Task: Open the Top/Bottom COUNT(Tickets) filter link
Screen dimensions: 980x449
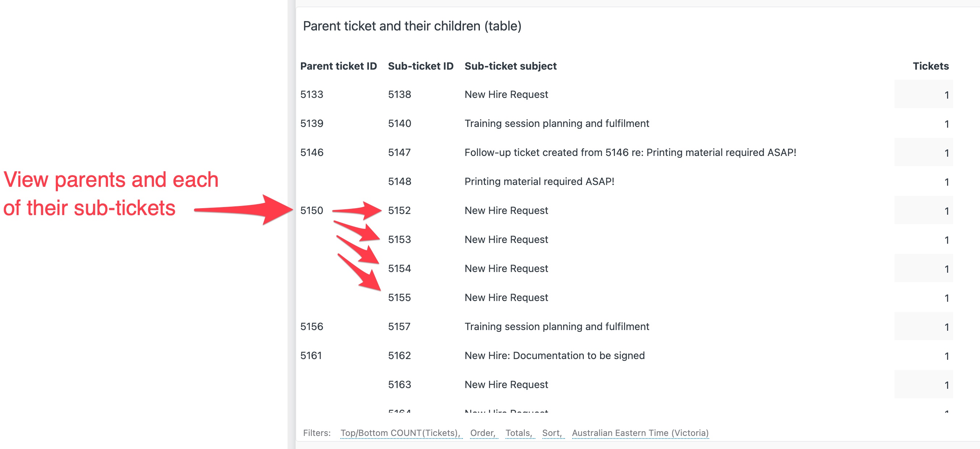Action: [x=401, y=433]
